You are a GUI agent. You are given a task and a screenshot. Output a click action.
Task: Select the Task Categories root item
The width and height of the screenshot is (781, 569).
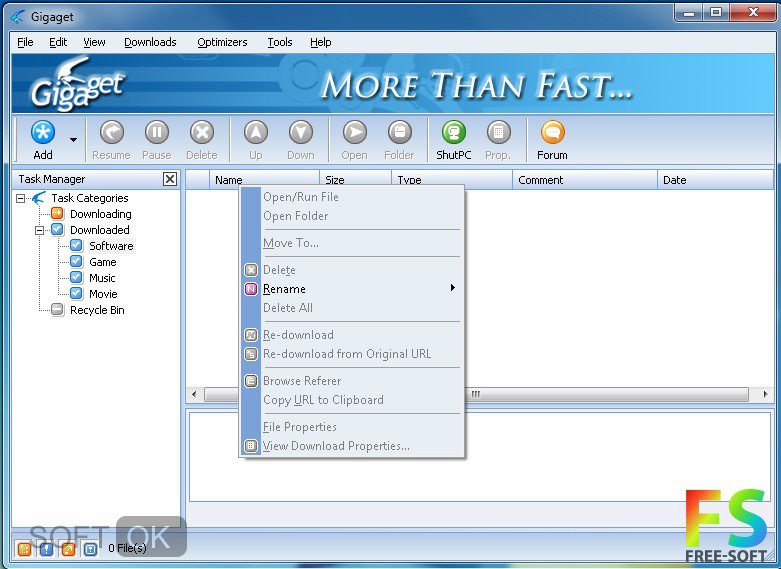90,198
